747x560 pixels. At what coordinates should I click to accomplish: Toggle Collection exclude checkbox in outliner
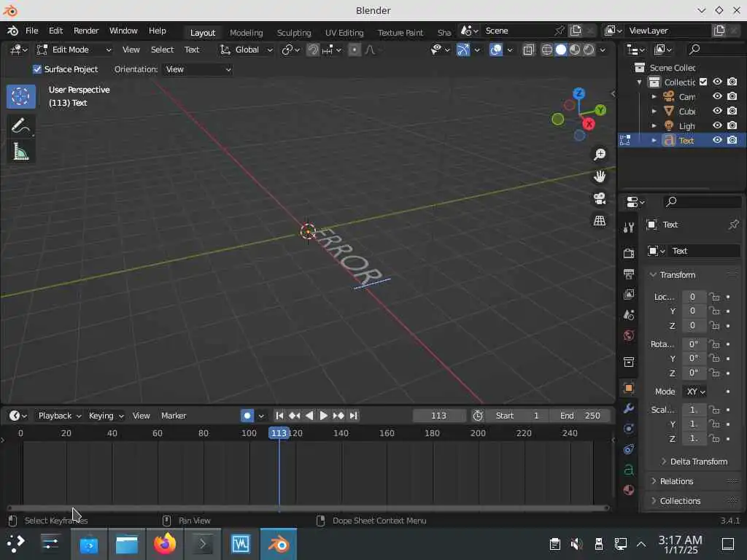click(x=703, y=82)
